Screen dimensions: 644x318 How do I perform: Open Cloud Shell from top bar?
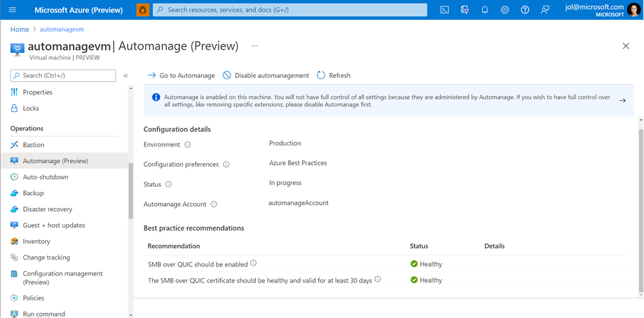coord(444,10)
